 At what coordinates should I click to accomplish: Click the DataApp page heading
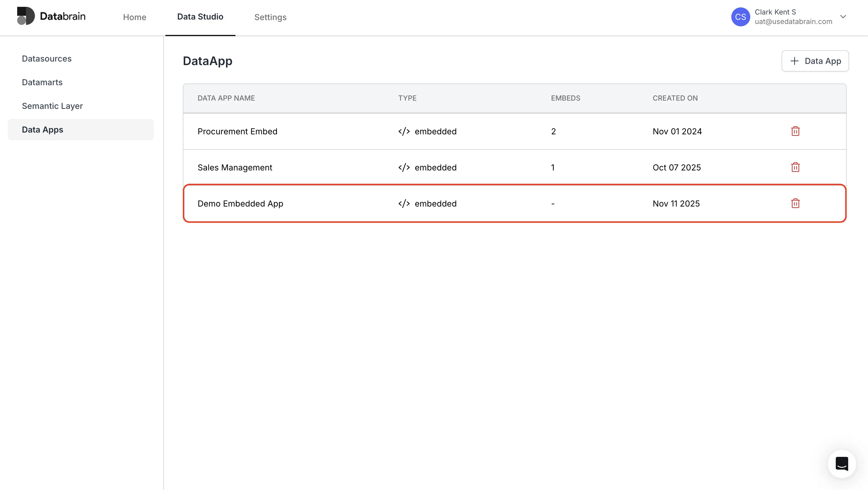[x=208, y=61]
